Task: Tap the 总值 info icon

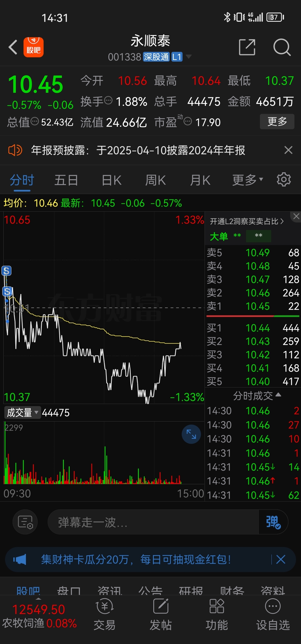Action: pos(35,121)
